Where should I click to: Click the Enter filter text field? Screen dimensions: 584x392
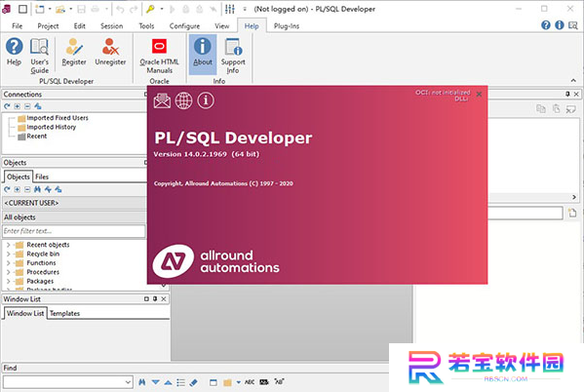point(74,231)
